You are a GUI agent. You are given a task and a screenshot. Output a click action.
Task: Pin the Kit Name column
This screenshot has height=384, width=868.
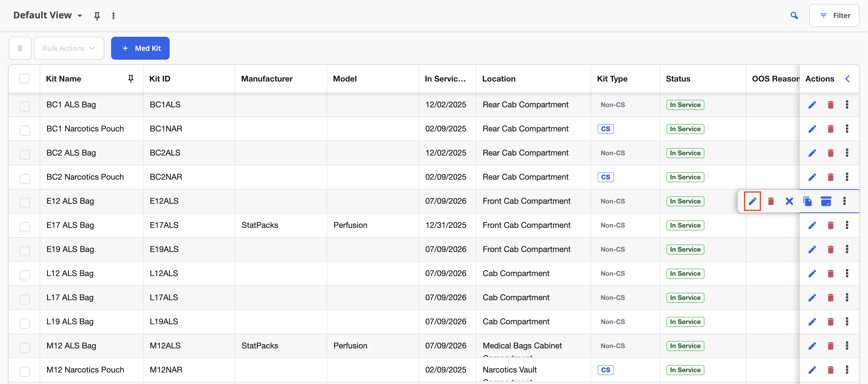(131, 78)
